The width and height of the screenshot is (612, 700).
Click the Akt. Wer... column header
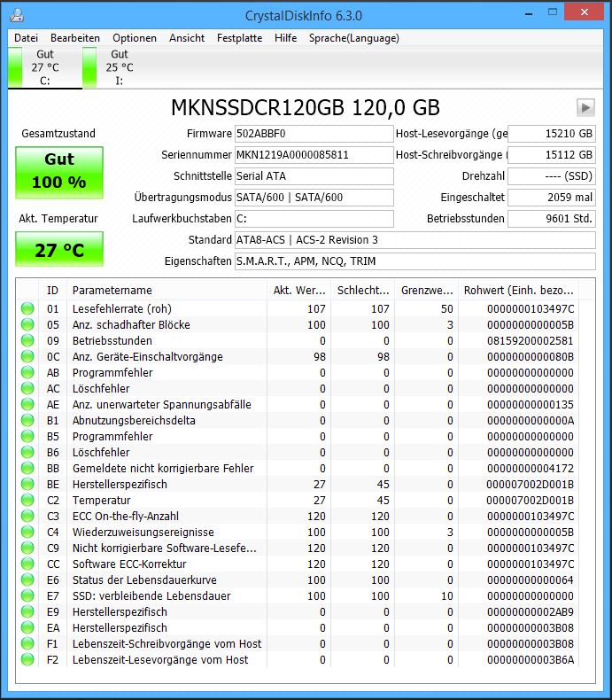(x=298, y=290)
